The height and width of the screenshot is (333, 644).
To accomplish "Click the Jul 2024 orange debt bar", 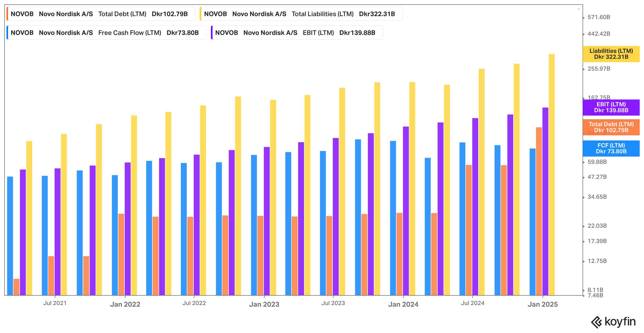I will pyautogui.click(x=469, y=230).
